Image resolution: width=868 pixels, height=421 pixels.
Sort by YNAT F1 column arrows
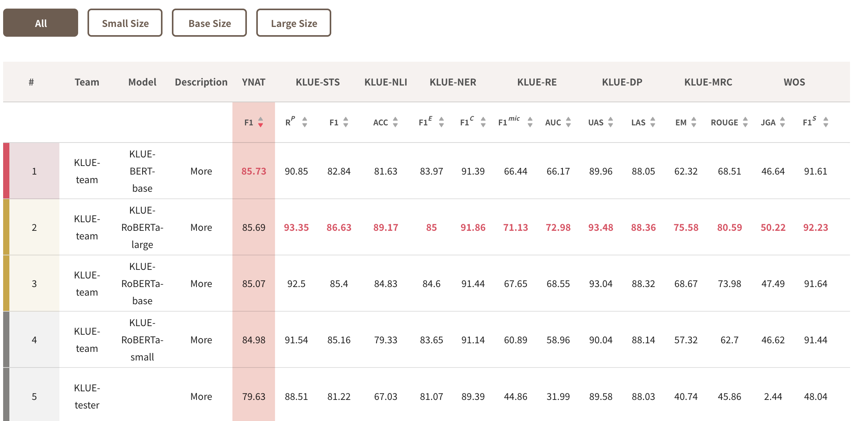[261, 122]
